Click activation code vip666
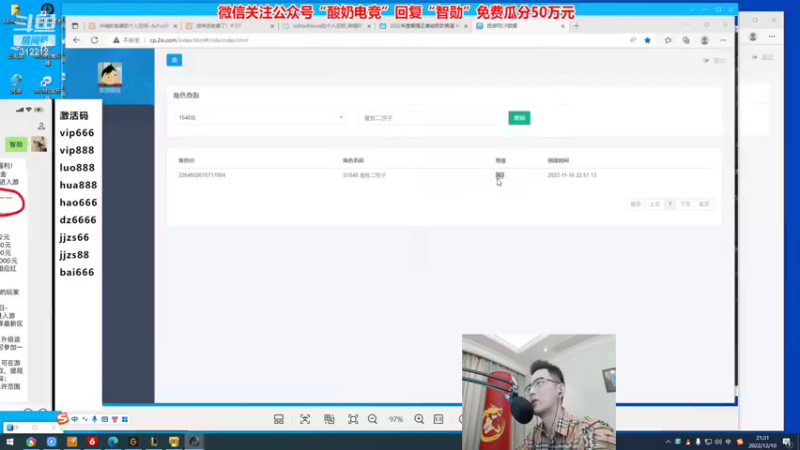This screenshot has width=800, height=450. click(x=77, y=133)
